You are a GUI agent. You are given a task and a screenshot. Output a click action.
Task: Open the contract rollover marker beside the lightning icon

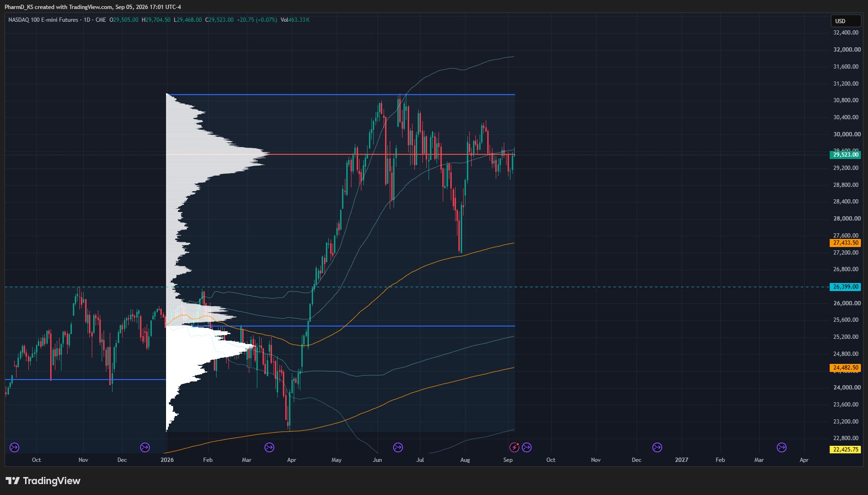point(526,447)
